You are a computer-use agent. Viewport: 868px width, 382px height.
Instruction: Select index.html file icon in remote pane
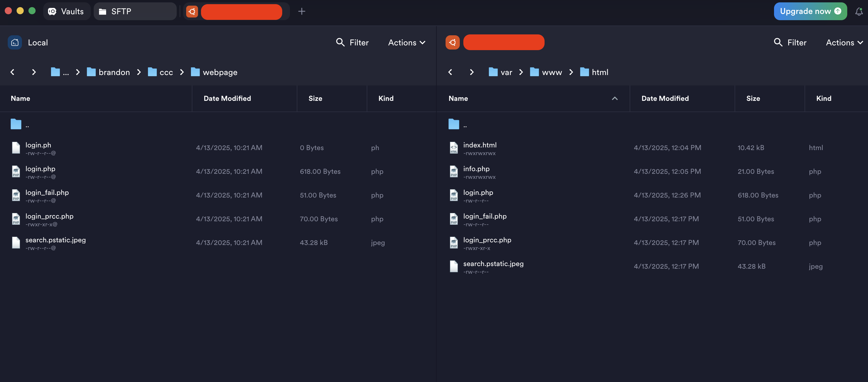[x=454, y=148]
